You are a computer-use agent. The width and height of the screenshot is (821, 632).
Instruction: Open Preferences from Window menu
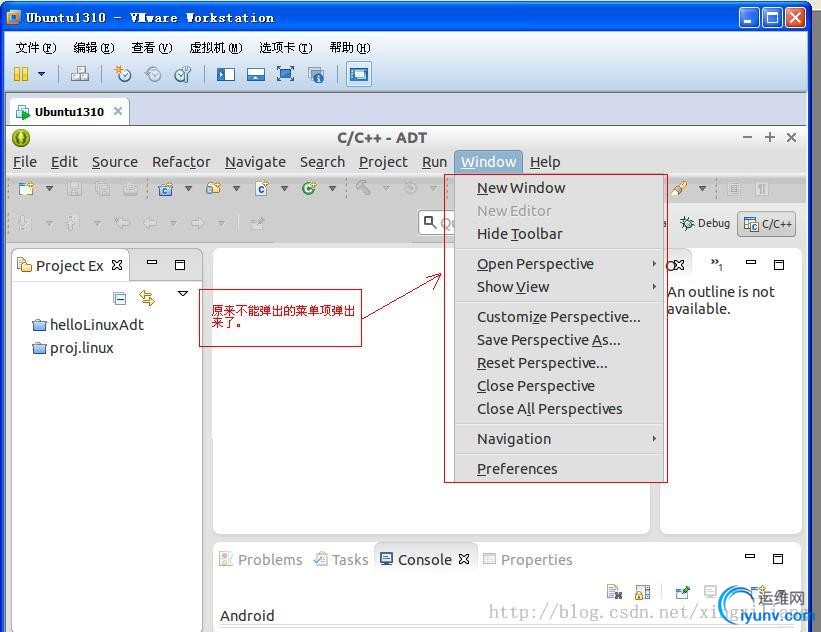[559, 469]
